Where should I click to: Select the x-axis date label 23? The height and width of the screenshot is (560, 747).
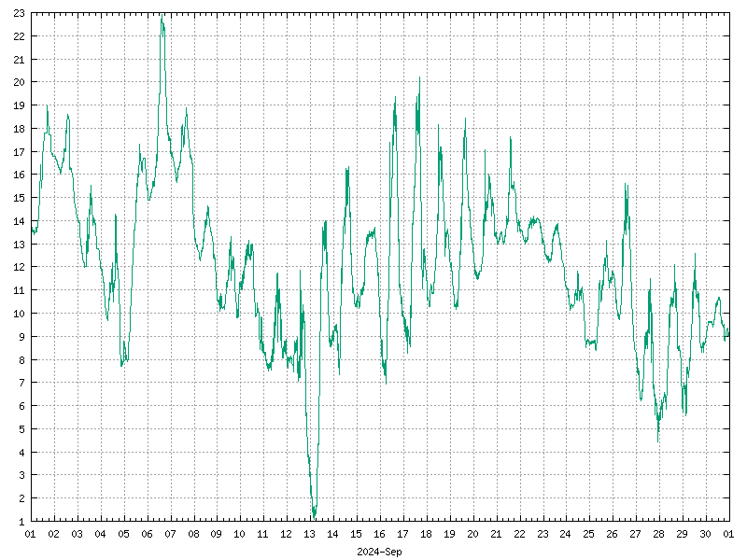pyautogui.click(x=543, y=534)
